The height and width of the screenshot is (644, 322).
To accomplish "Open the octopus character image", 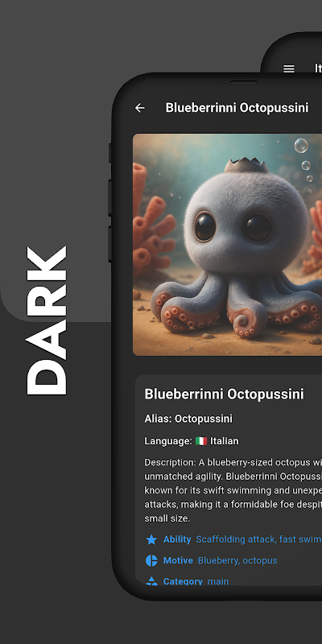I will 227,245.
